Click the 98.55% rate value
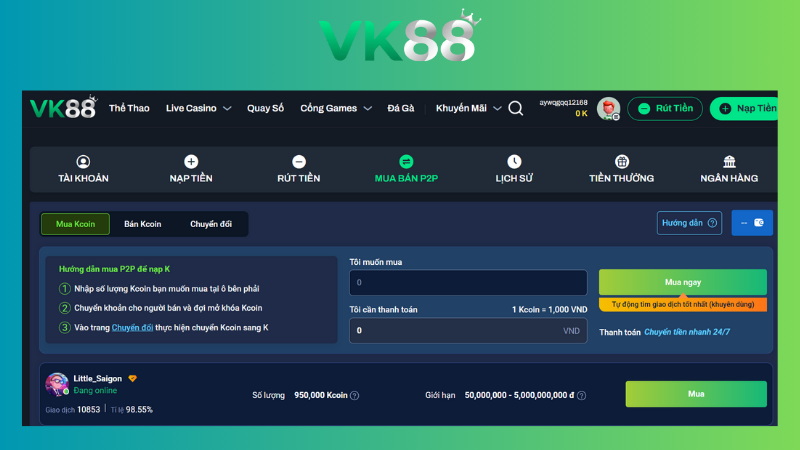 139,410
